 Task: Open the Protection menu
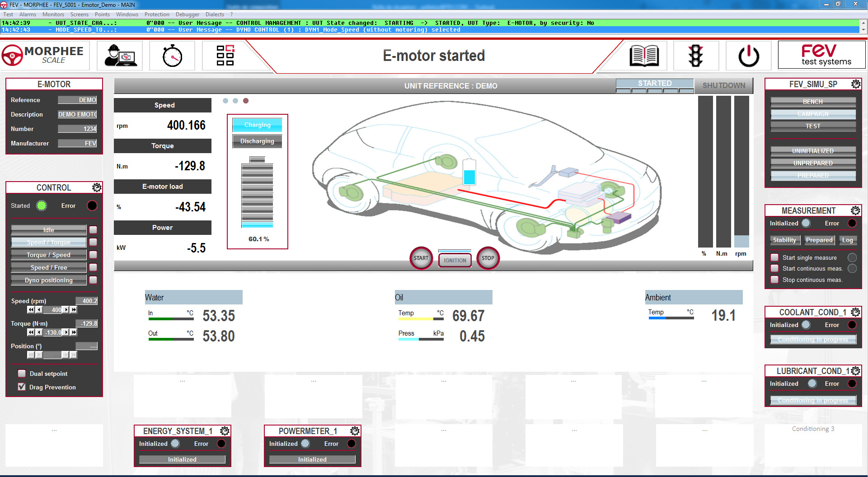pyautogui.click(x=157, y=14)
